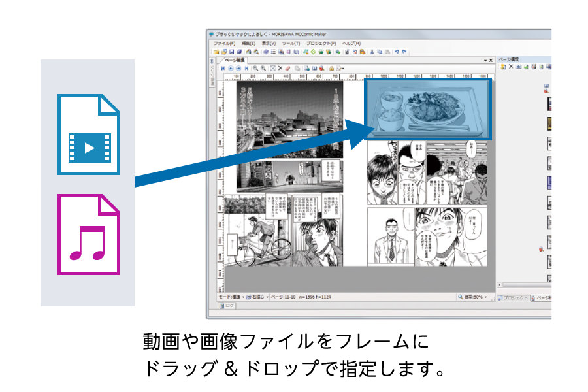
Task: Go to last page icon in page toolbar
Action: click(247, 68)
